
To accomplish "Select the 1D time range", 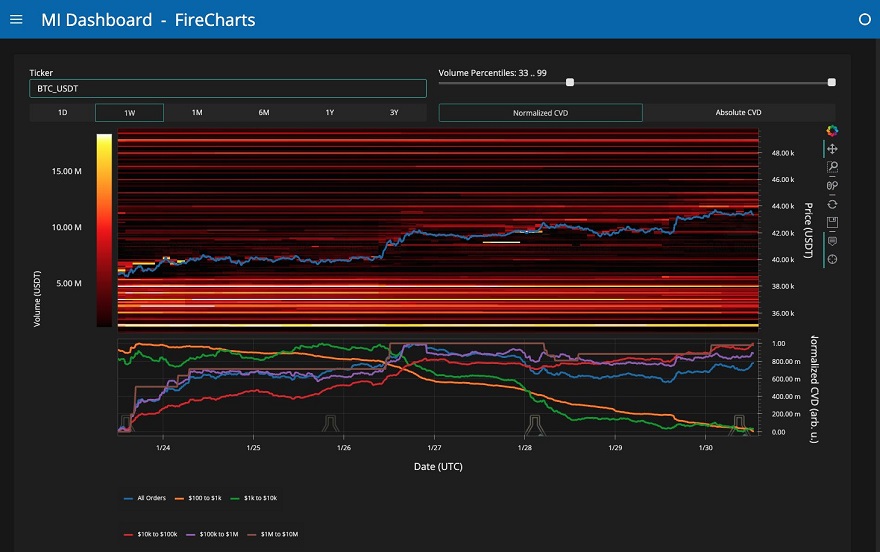I will pos(62,113).
